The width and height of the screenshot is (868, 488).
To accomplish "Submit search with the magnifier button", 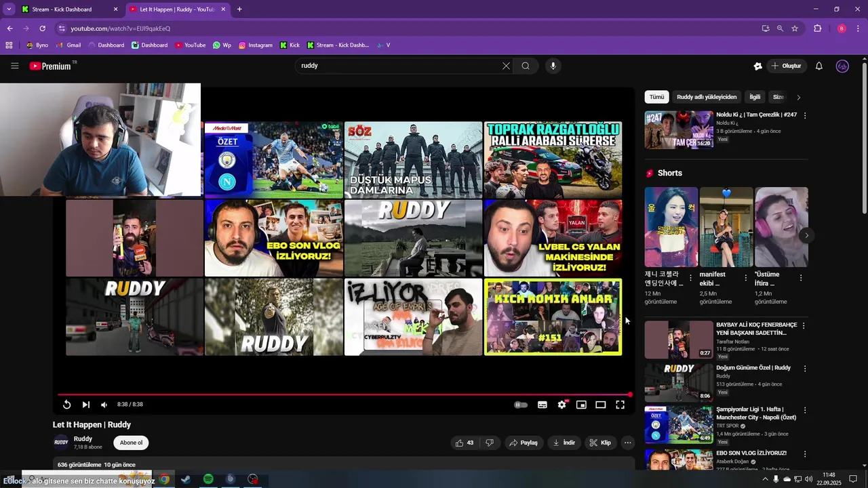I will [x=526, y=66].
